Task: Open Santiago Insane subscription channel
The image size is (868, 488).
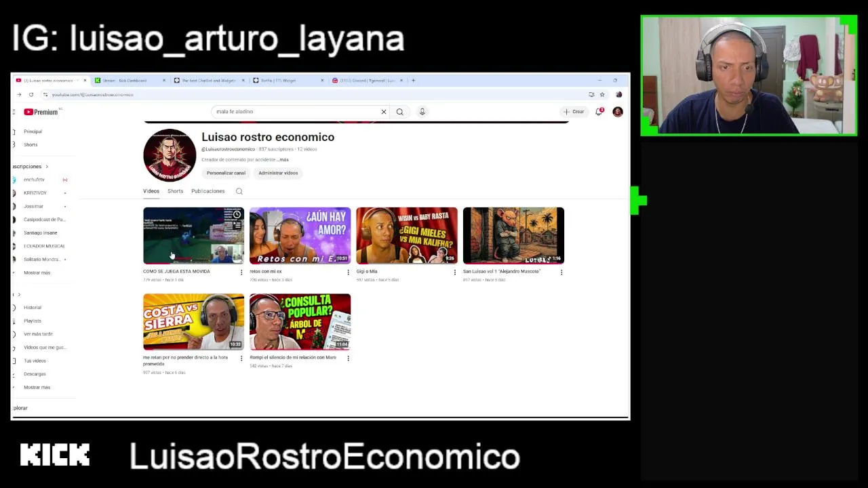Action: (x=40, y=233)
